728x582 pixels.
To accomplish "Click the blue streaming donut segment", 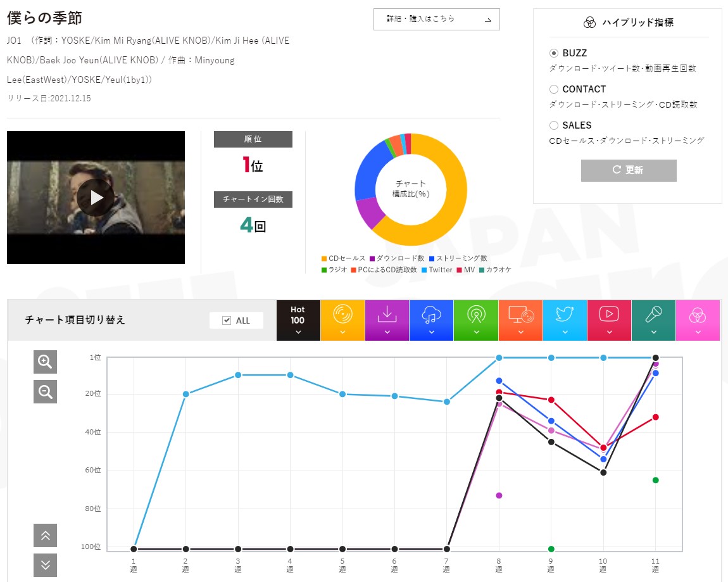I will (x=370, y=172).
